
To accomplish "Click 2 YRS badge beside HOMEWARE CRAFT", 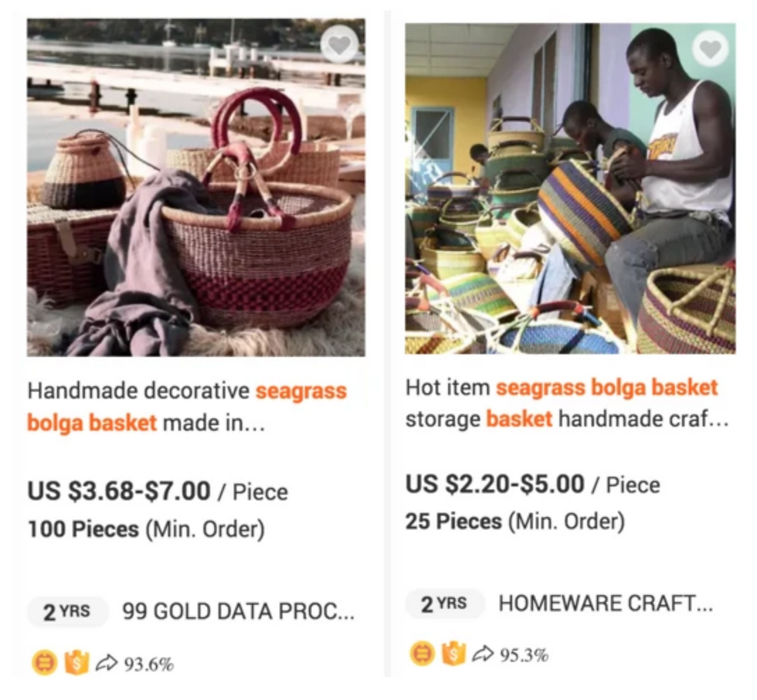I will click(x=444, y=604).
